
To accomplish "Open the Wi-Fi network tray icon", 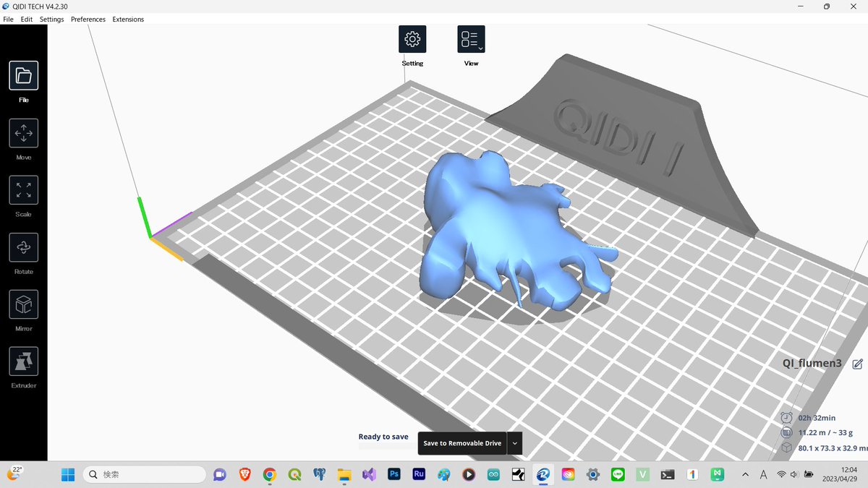I will [782, 474].
